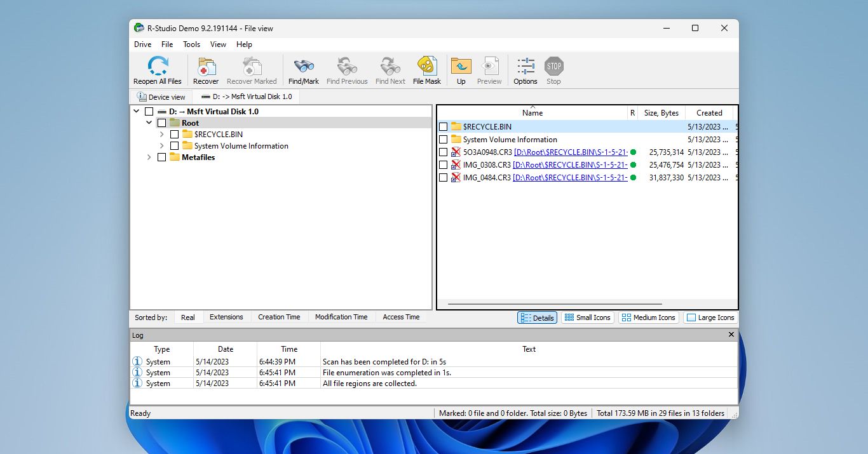Click the 'All file regions are collected.' log text

click(x=370, y=384)
